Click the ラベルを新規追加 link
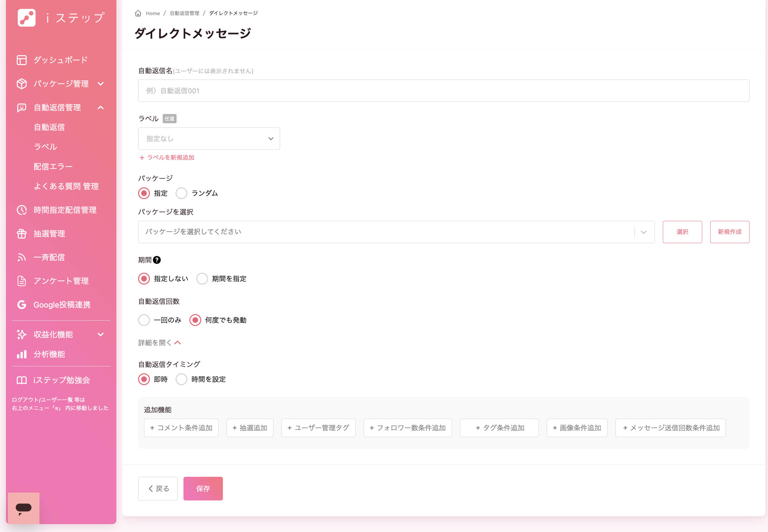 click(x=167, y=157)
